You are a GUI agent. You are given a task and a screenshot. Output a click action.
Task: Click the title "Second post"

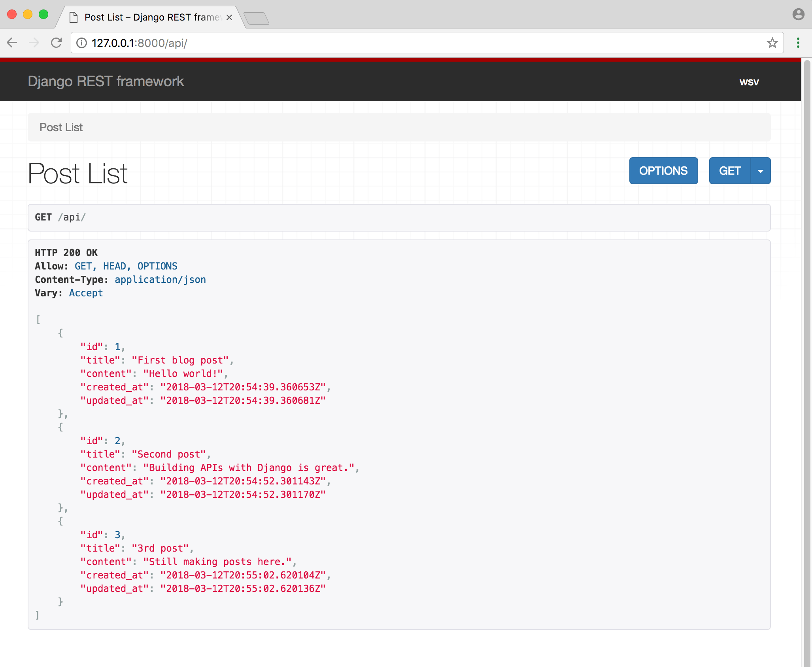coord(169,454)
